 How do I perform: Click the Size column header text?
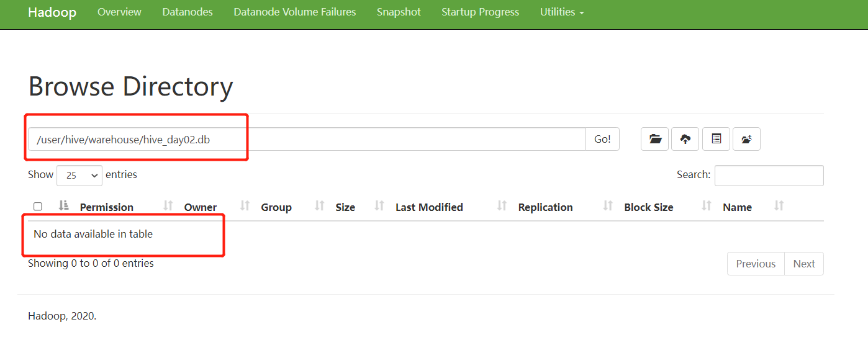[x=345, y=207]
